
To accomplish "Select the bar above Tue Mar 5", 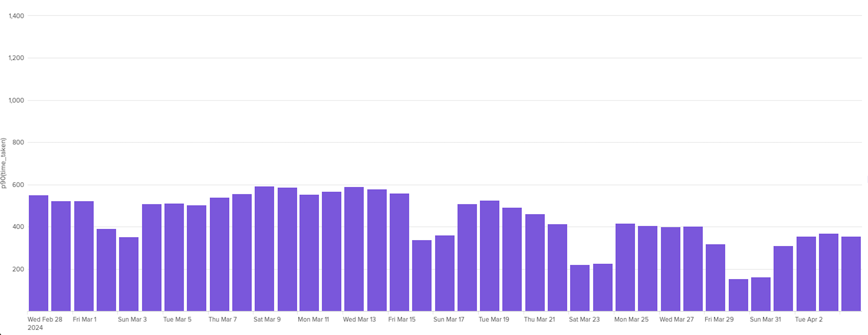I will pos(174,257).
